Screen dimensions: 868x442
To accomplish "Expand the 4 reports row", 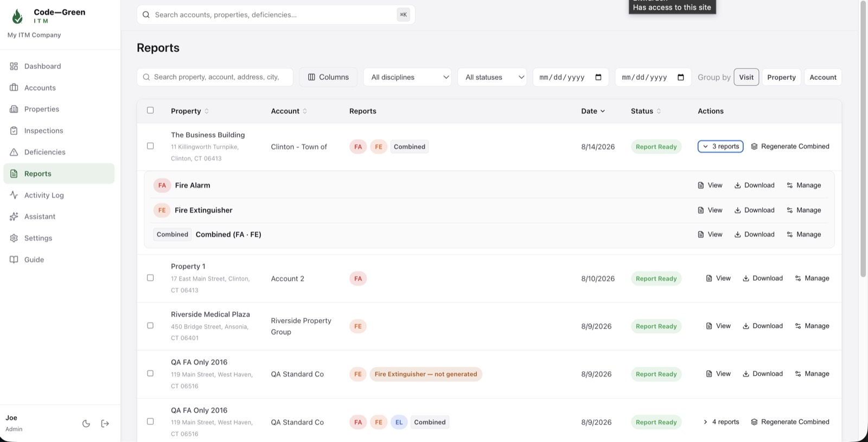I will click(721, 422).
